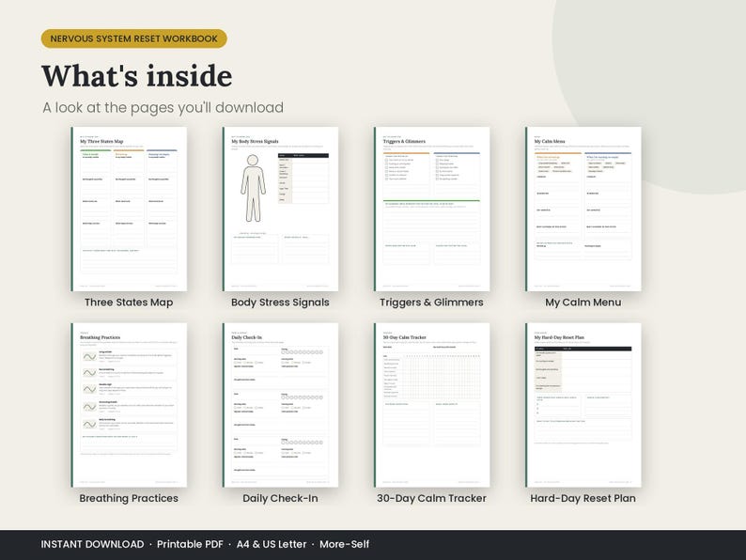Click 'INSTANT DOWNLOAD' in the footer bar
The image size is (746, 560).
coord(92,544)
